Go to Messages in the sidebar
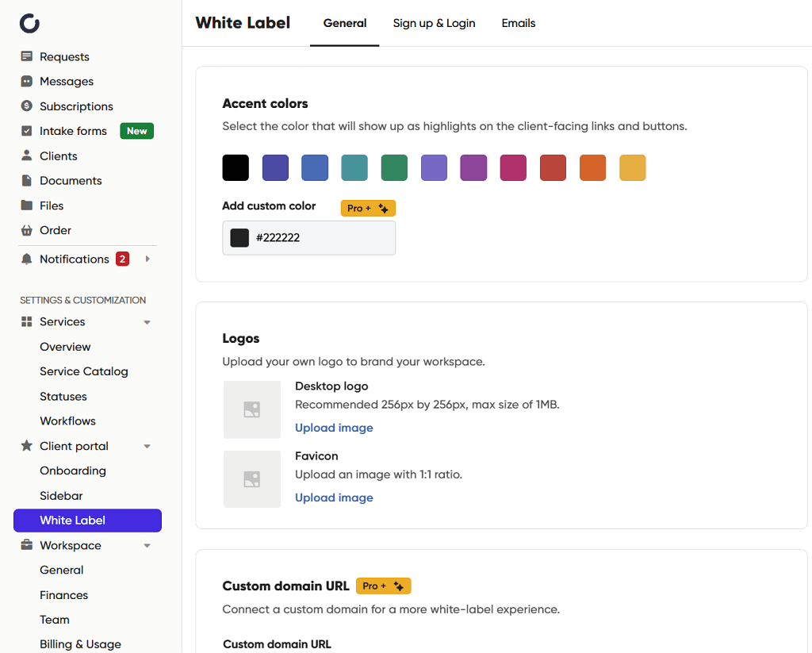Image resolution: width=812 pixels, height=653 pixels. tap(67, 82)
